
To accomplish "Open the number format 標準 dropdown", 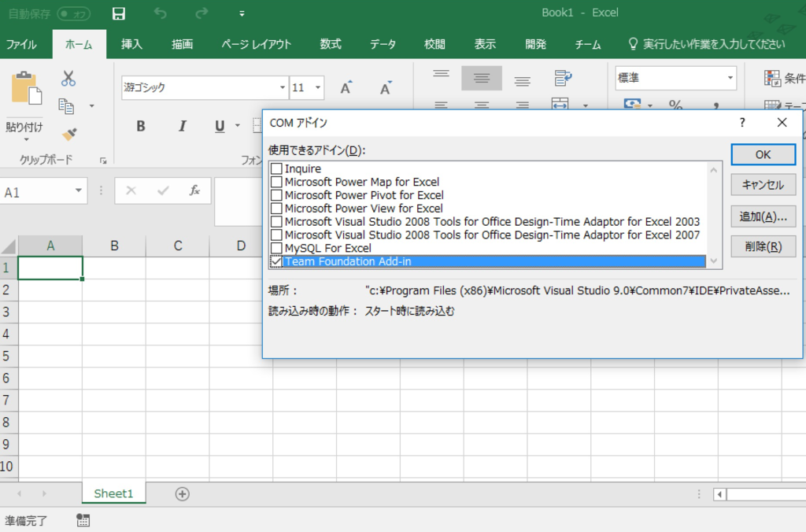I will pyautogui.click(x=730, y=78).
